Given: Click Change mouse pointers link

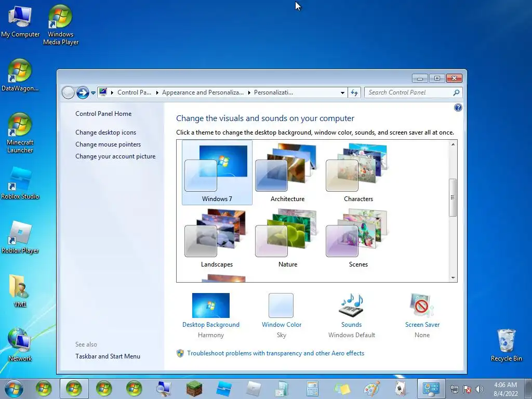Looking at the screenshot, I should (108, 144).
